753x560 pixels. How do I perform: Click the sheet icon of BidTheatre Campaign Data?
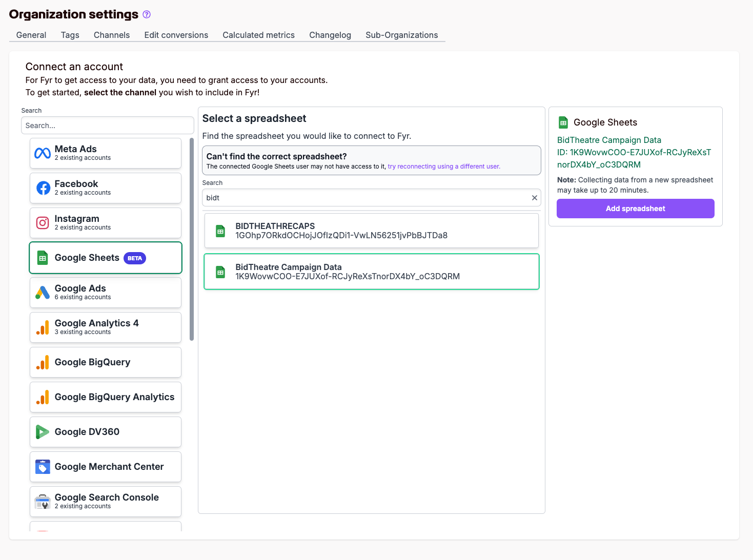coord(220,272)
